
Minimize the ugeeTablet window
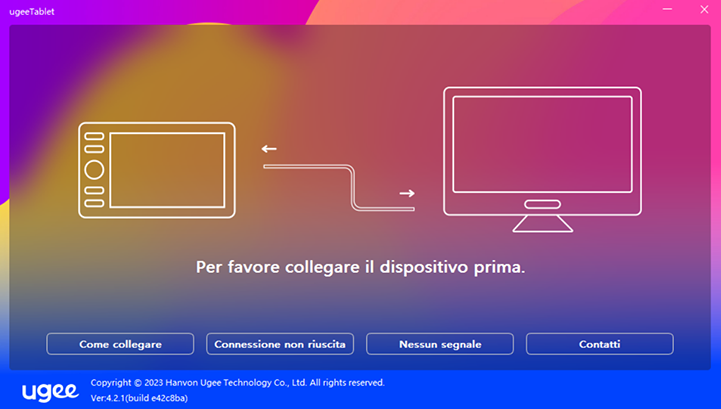[667, 9]
